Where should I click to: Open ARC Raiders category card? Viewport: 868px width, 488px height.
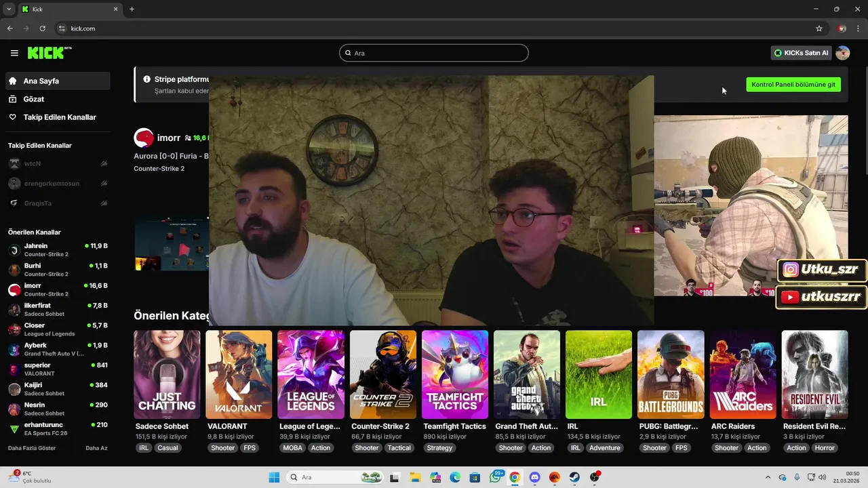point(743,374)
